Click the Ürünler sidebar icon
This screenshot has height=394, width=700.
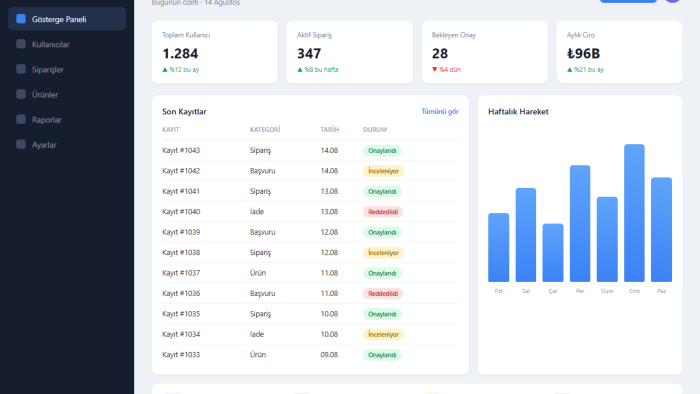point(21,94)
